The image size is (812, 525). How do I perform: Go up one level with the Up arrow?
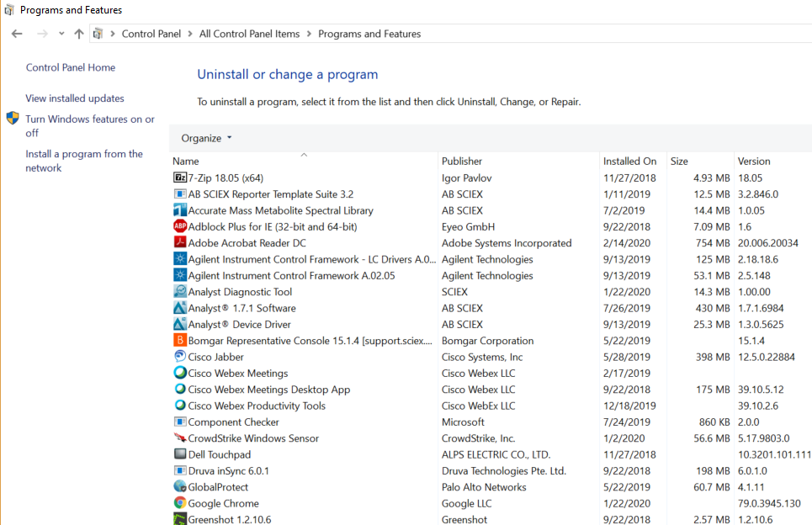tap(79, 34)
